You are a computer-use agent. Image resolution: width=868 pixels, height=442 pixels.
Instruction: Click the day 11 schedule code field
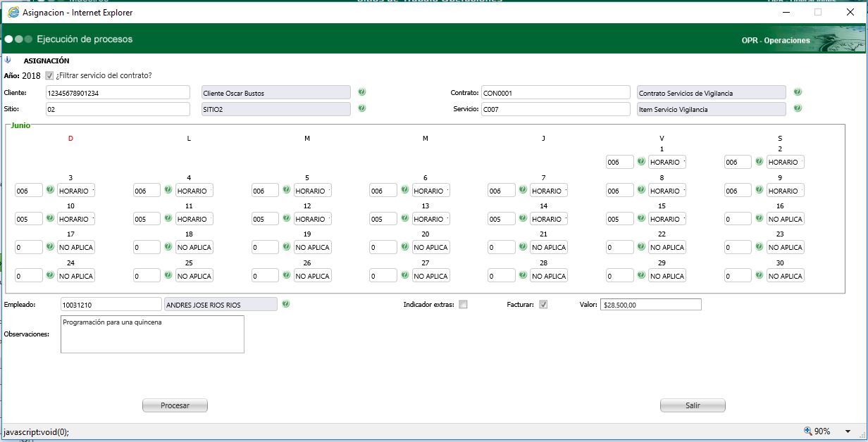click(x=147, y=219)
